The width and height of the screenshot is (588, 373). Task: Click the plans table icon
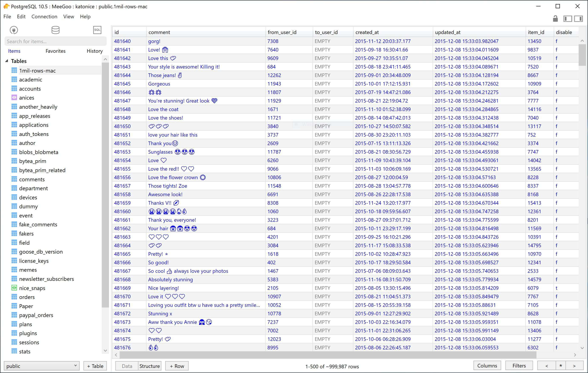tap(14, 324)
